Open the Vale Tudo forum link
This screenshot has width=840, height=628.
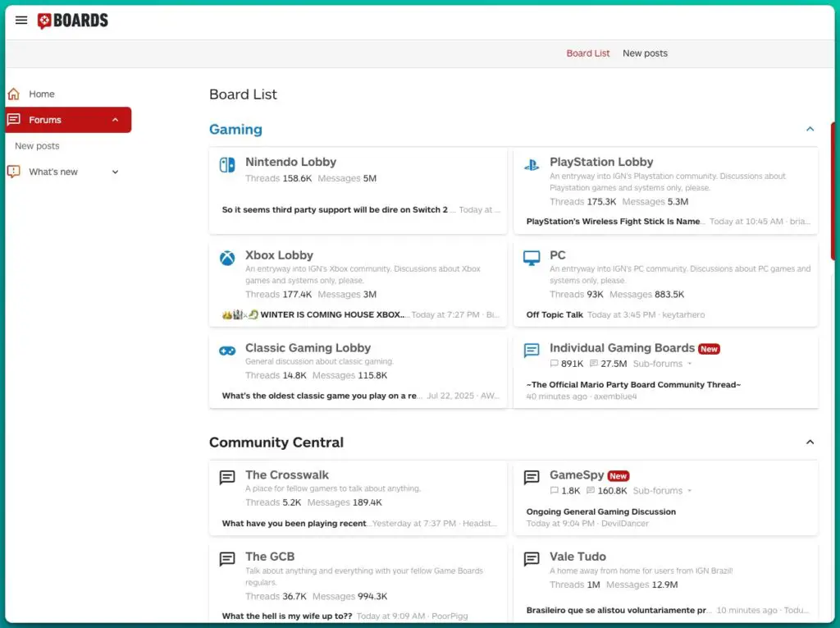coord(577,557)
